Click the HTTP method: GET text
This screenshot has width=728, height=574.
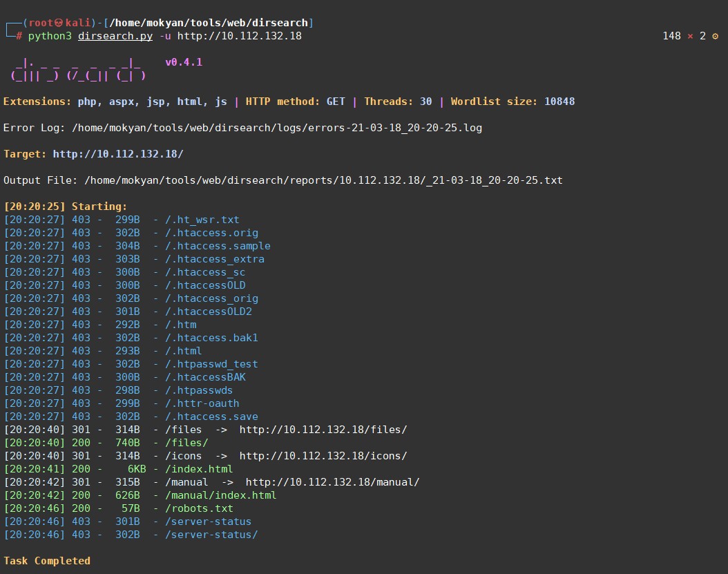pos(296,102)
